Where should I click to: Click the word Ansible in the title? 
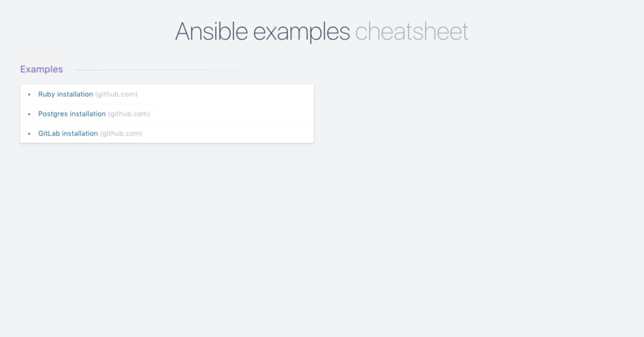211,31
